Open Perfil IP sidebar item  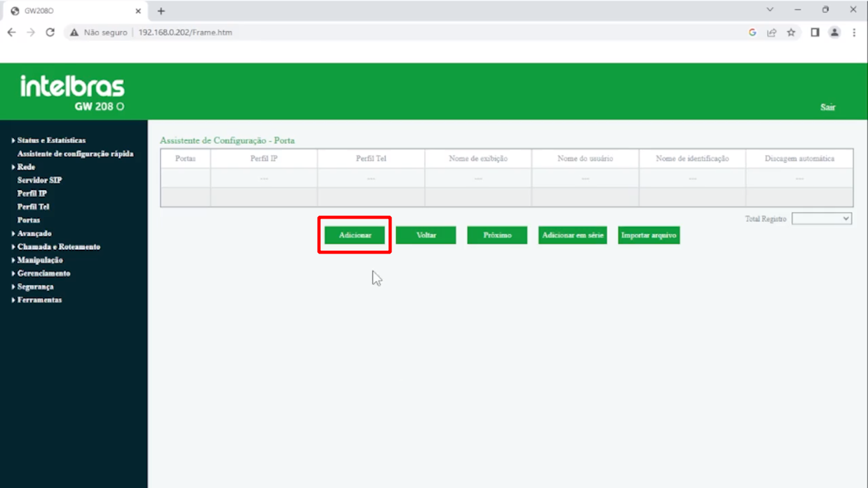point(32,194)
